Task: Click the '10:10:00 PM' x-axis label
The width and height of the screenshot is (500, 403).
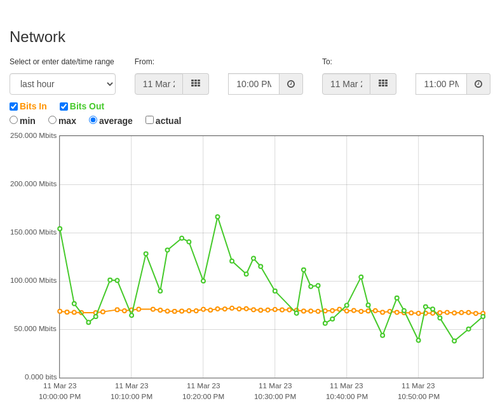Action: click(x=131, y=397)
